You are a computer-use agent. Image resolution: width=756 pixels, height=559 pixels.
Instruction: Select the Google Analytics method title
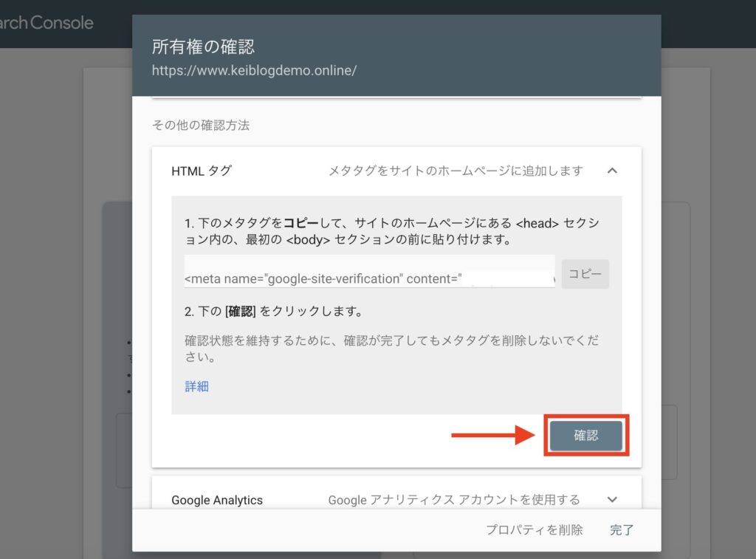(217, 500)
